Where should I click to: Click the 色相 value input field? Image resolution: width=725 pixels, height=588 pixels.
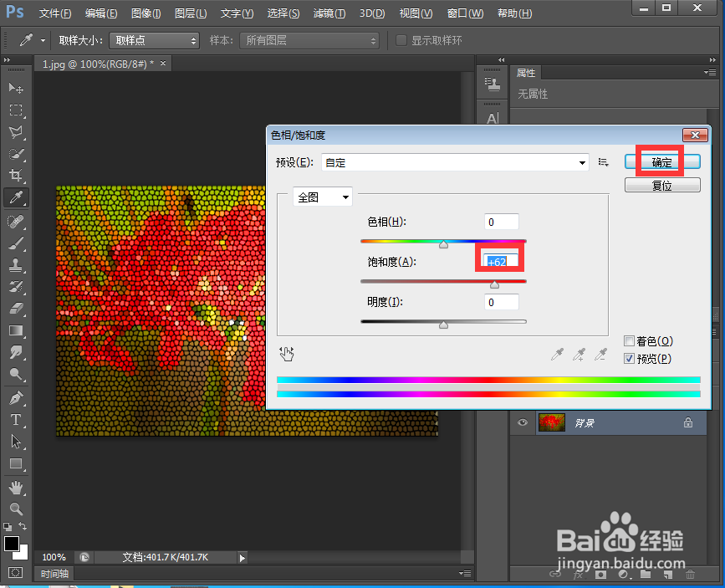(x=501, y=222)
